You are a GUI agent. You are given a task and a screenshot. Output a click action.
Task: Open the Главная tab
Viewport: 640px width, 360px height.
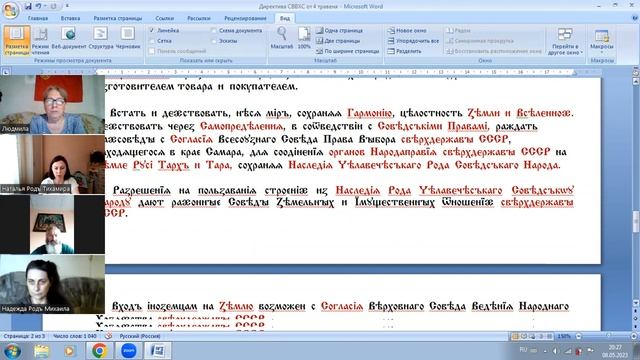[x=38, y=18]
